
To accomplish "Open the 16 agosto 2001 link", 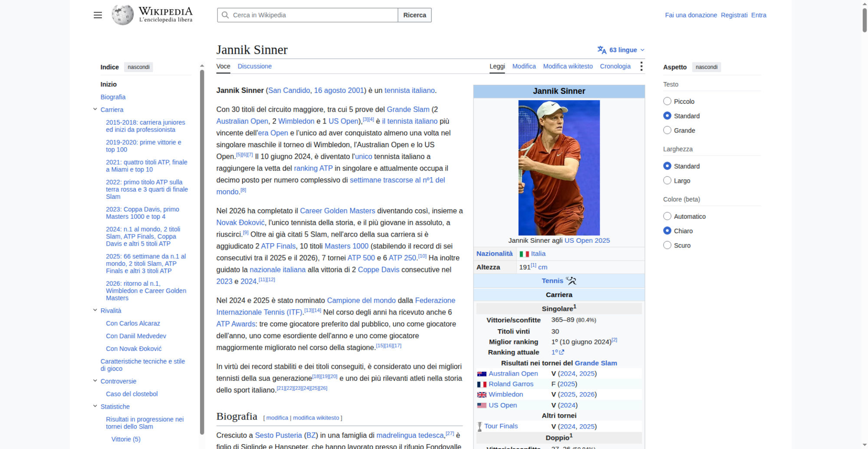I will click(339, 90).
